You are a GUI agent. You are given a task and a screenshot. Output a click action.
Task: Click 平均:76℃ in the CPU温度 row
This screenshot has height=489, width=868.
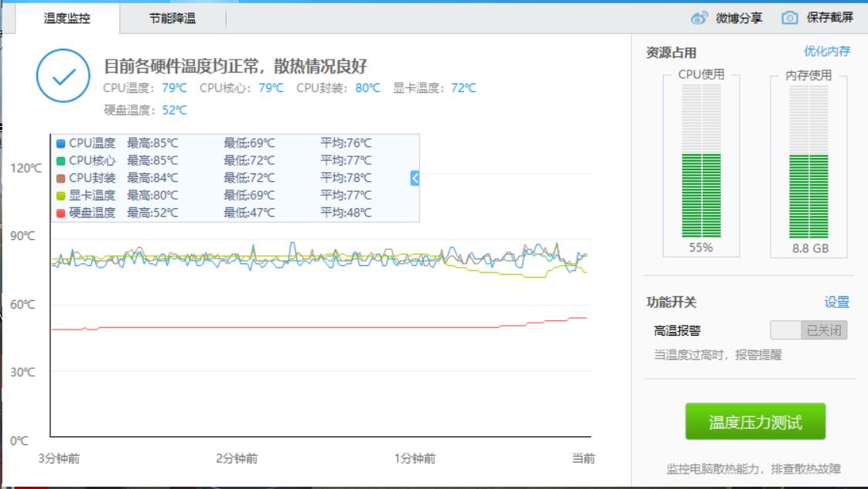pyautogui.click(x=346, y=143)
